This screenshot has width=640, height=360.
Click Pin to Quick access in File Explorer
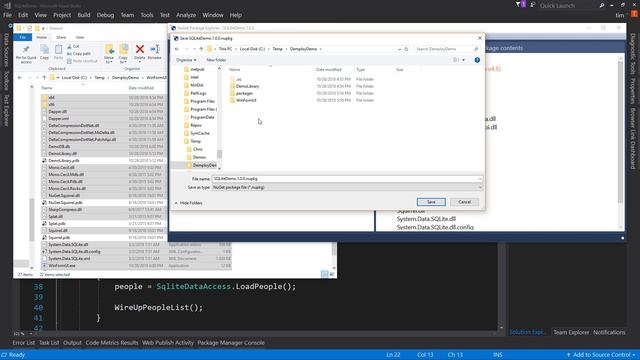coord(26,54)
